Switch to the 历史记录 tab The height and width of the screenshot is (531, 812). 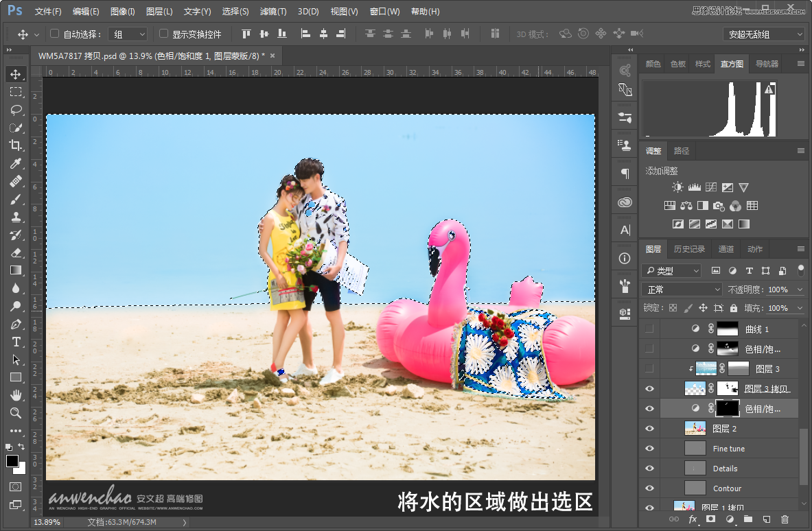coord(689,249)
